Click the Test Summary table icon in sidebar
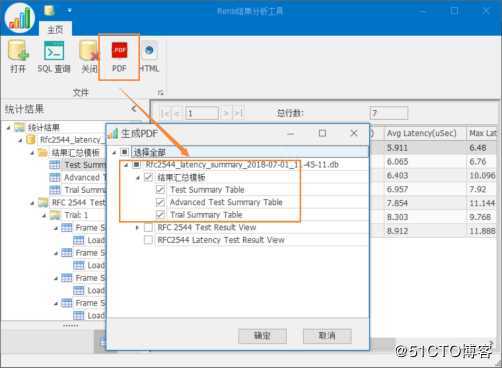This screenshot has width=502, height=368. tap(55, 165)
